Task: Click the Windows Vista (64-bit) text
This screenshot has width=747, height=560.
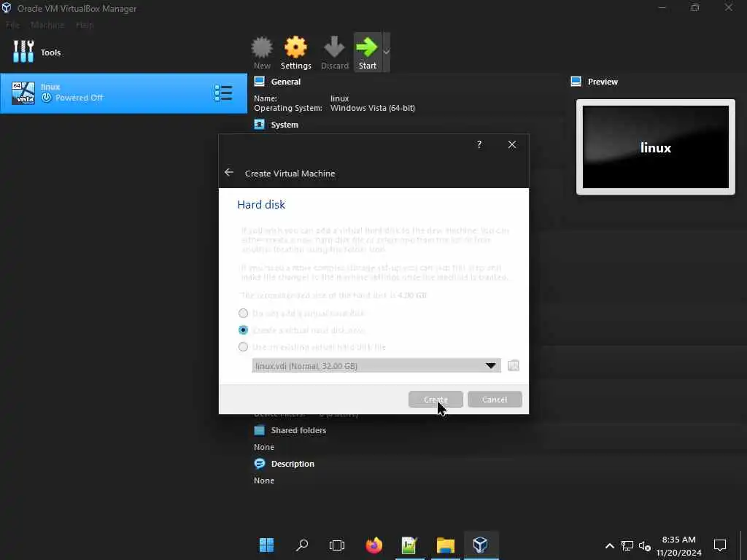Action: [373, 108]
